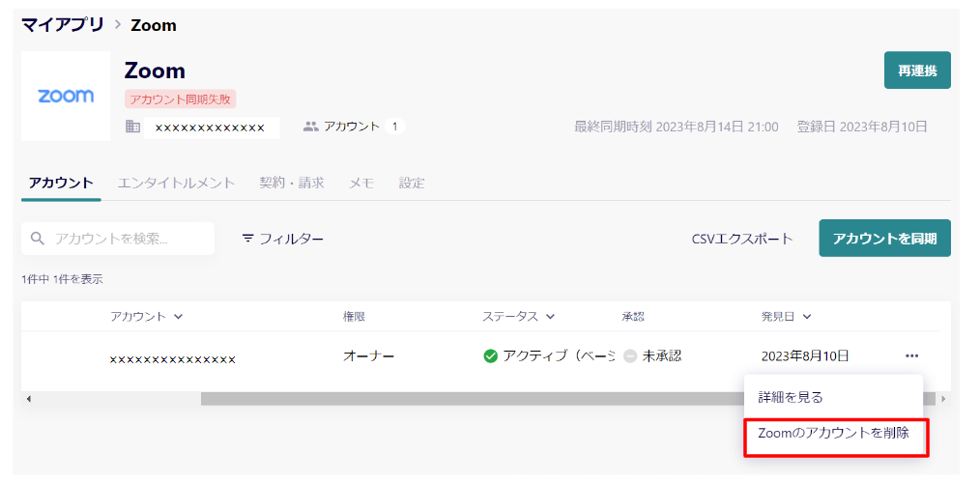Switch to the アカウント tab
Image resolution: width=980 pixels, height=482 pixels.
[x=61, y=184]
